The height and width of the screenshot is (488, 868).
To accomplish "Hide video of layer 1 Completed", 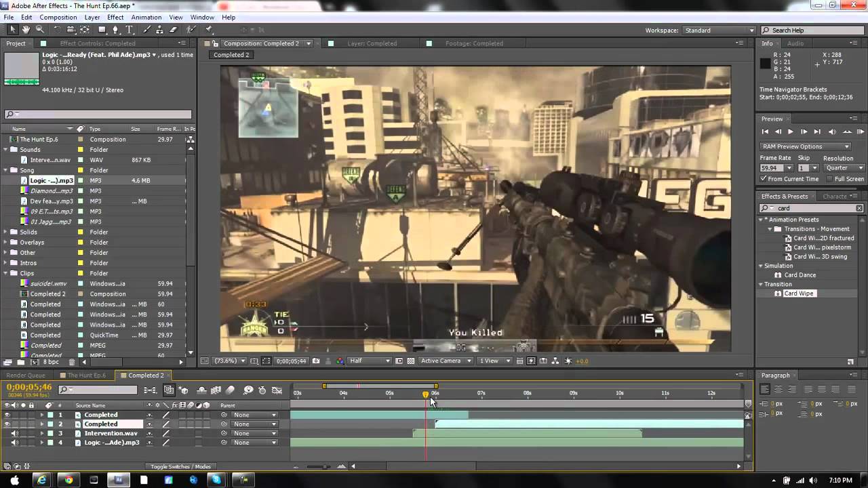I will click(7, 415).
